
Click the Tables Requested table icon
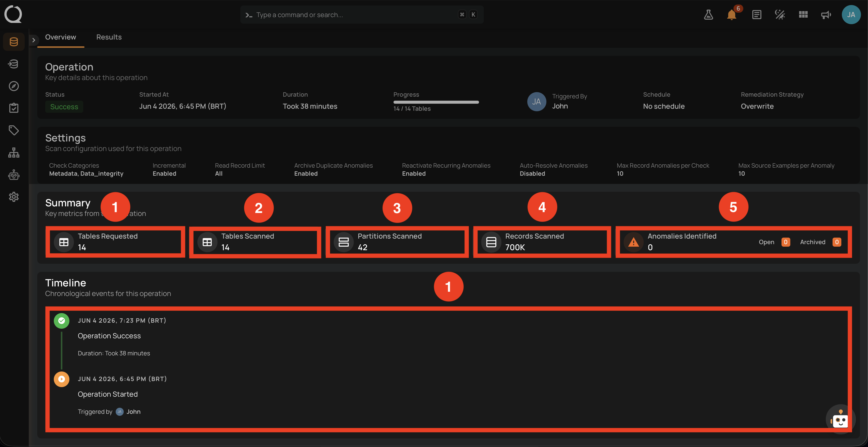(64, 242)
